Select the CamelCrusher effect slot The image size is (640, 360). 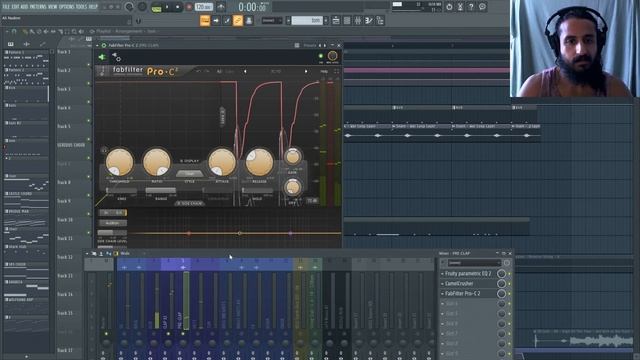459,283
